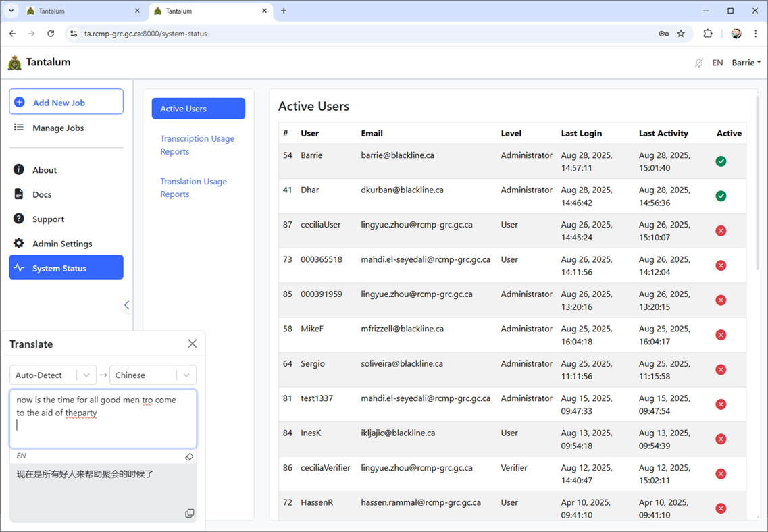View site information icon in address bar

tap(74, 34)
